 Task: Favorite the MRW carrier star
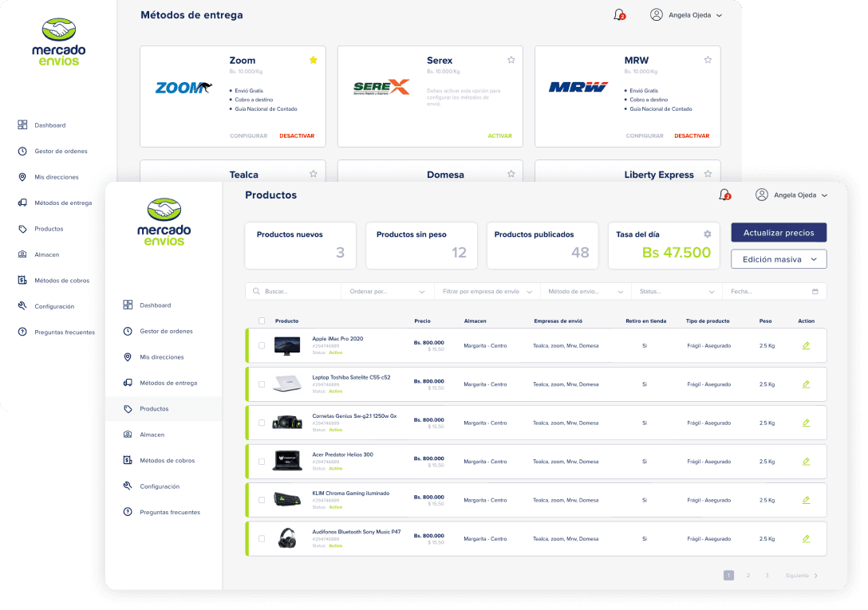pos(708,60)
